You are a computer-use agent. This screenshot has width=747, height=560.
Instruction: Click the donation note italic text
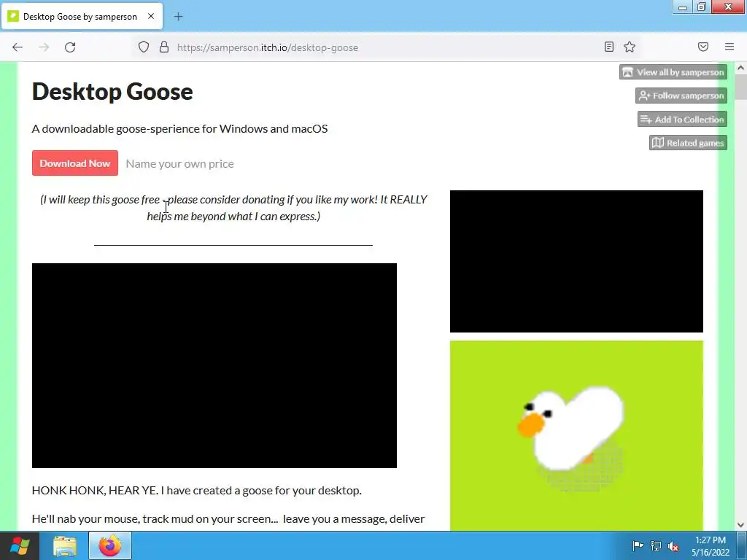[x=233, y=208]
